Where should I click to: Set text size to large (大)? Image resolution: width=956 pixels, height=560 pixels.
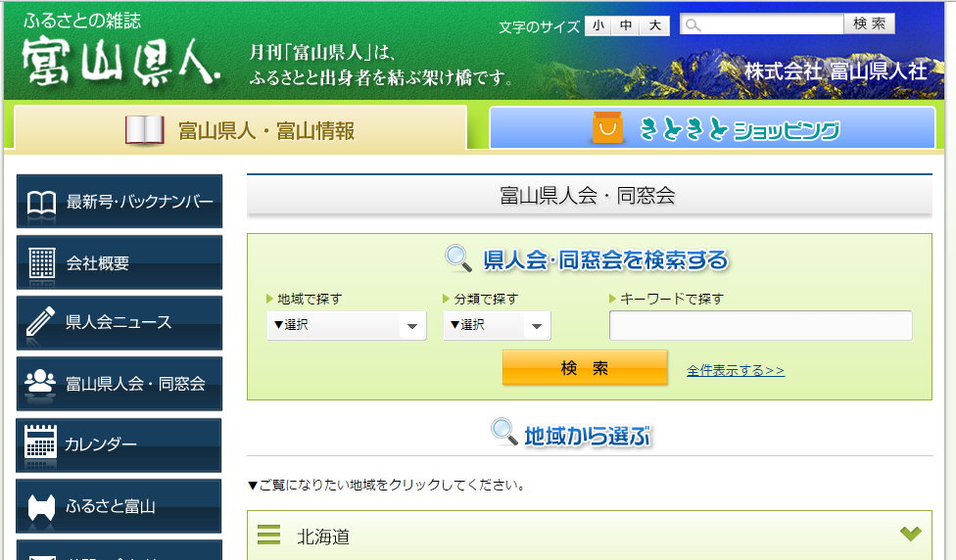655,25
